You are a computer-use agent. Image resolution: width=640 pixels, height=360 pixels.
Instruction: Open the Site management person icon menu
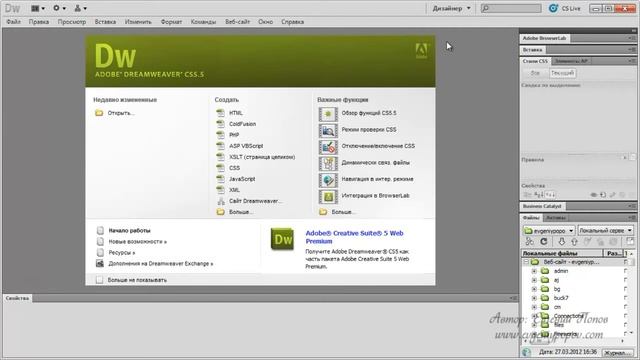80,8
